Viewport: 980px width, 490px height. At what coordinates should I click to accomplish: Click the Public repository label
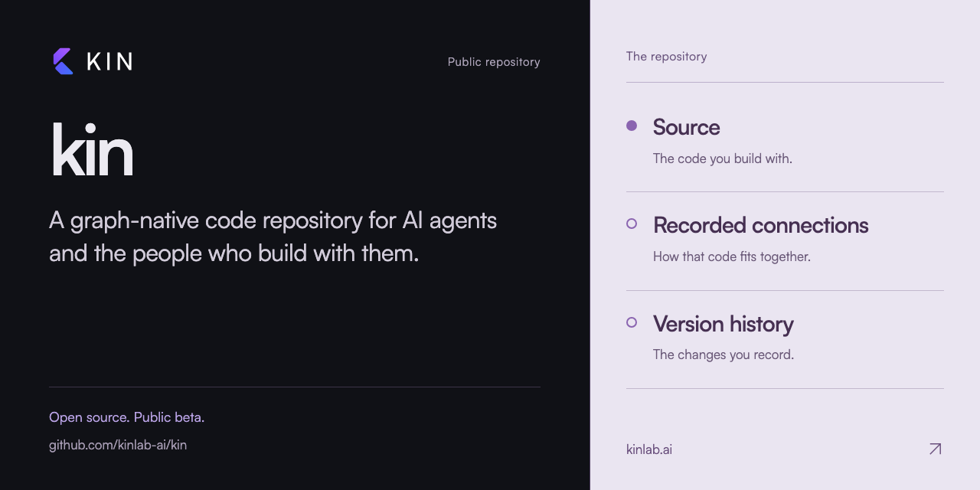494,62
